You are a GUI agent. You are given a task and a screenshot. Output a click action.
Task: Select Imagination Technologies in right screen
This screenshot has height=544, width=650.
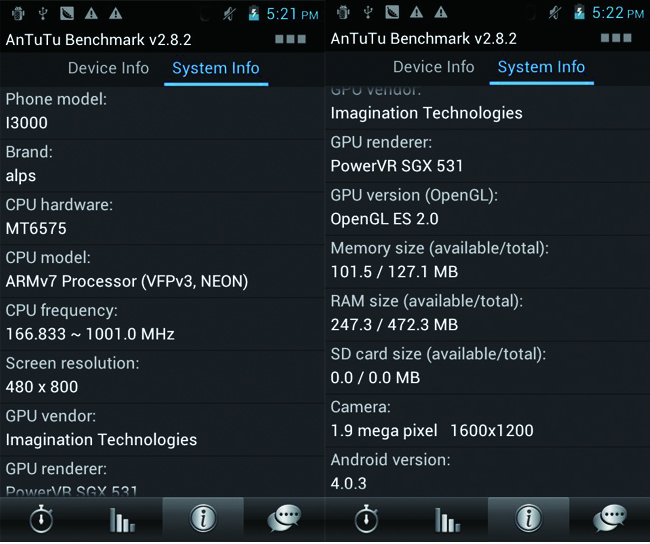(427, 113)
